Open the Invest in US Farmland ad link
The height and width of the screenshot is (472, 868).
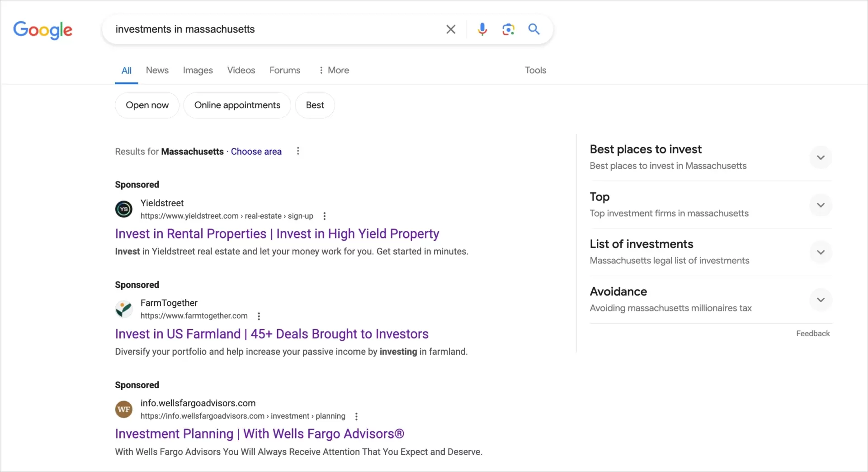point(271,334)
